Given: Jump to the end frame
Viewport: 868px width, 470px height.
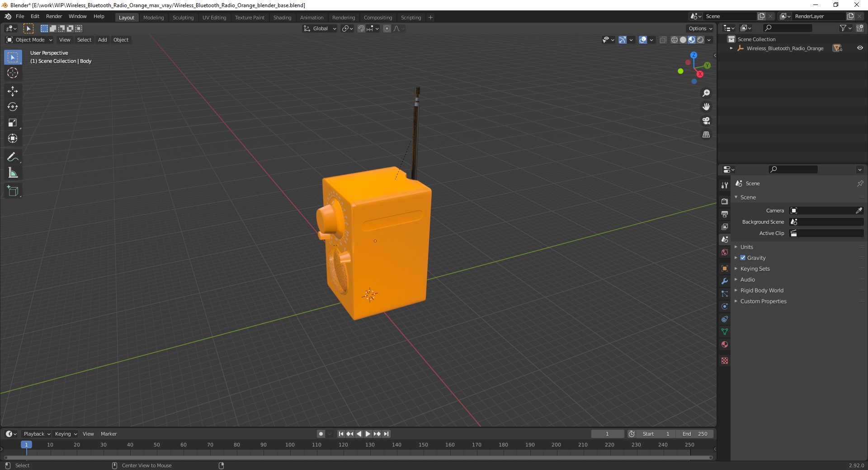Looking at the screenshot, I should coord(386,434).
